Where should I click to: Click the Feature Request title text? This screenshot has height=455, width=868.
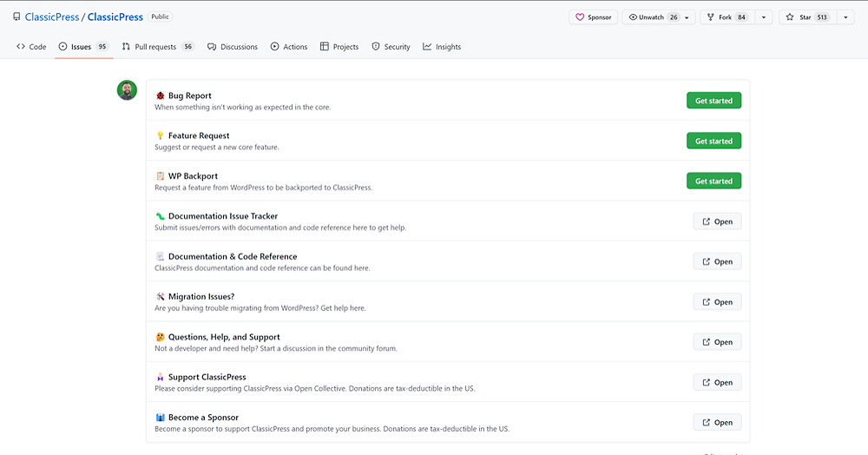(x=199, y=135)
